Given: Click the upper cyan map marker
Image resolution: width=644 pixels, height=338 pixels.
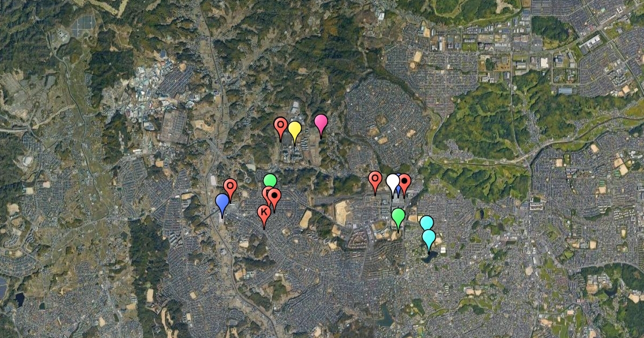Looking at the screenshot, I should (x=426, y=221).
